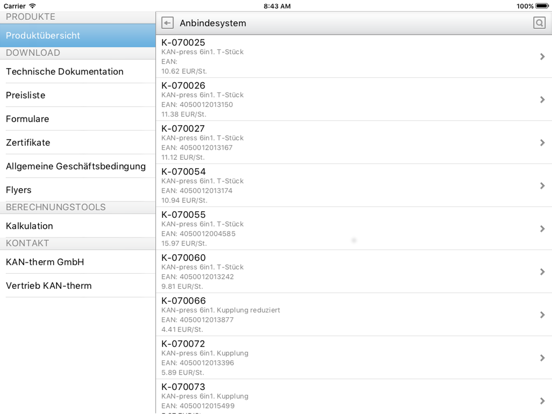This screenshot has height=414, width=552.
Task: Click EAN 4050012015499 text
Action: pyautogui.click(x=198, y=406)
